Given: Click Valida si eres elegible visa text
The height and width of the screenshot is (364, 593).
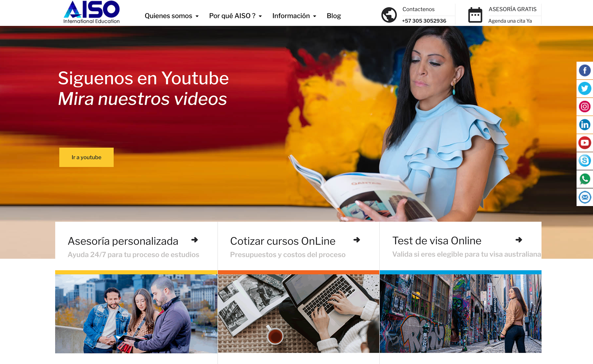Looking at the screenshot, I should click(466, 254).
